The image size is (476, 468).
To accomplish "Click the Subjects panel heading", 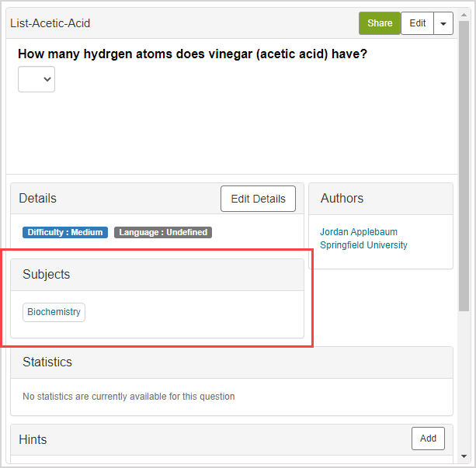I will pos(47,275).
